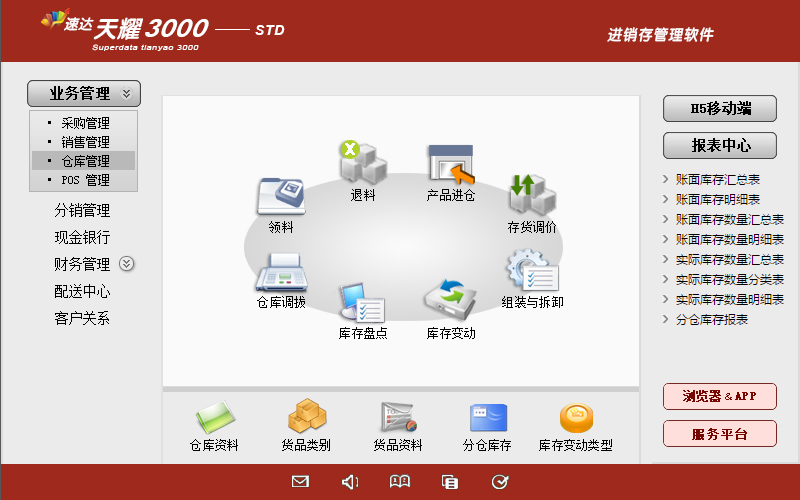Open 存货调价 inventory price adjustment
The height and width of the screenshot is (500, 800).
point(527,195)
